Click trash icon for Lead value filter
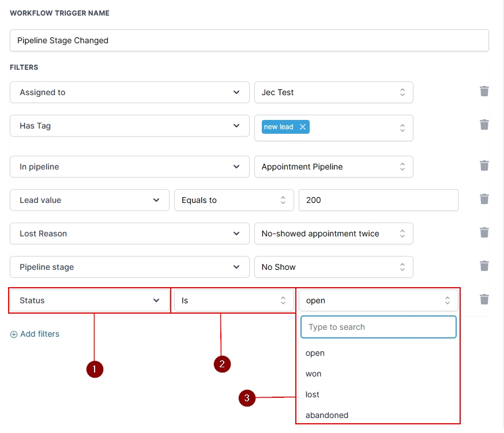This screenshot has width=504, height=433. tap(484, 199)
